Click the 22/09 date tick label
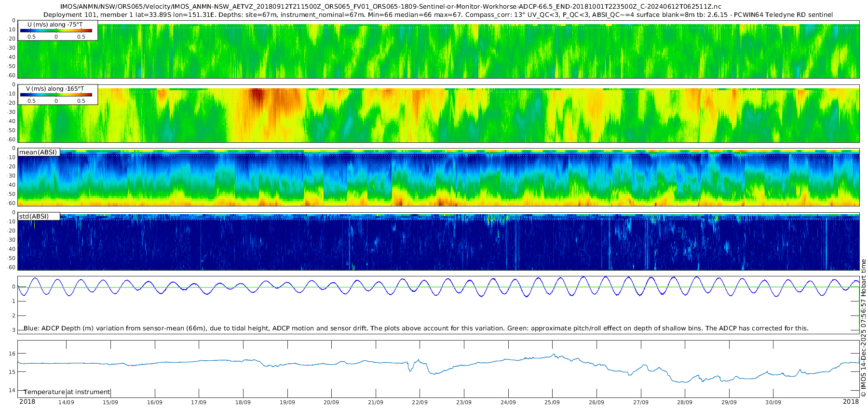Image resolution: width=868 pixels, height=410 pixels. point(420,402)
